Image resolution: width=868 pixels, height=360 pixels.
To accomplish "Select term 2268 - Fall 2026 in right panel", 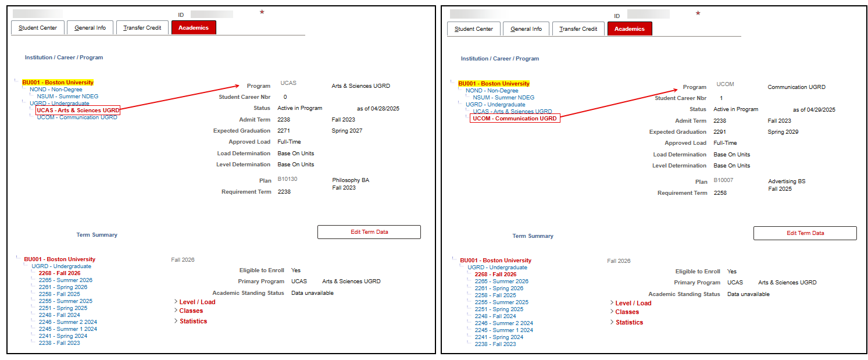I will point(495,275).
